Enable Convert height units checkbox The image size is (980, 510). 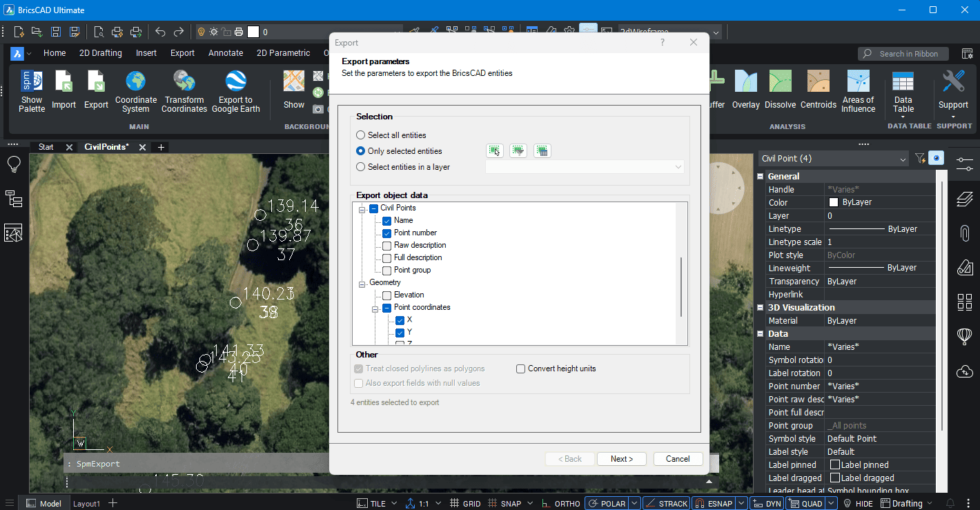click(521, 369)
